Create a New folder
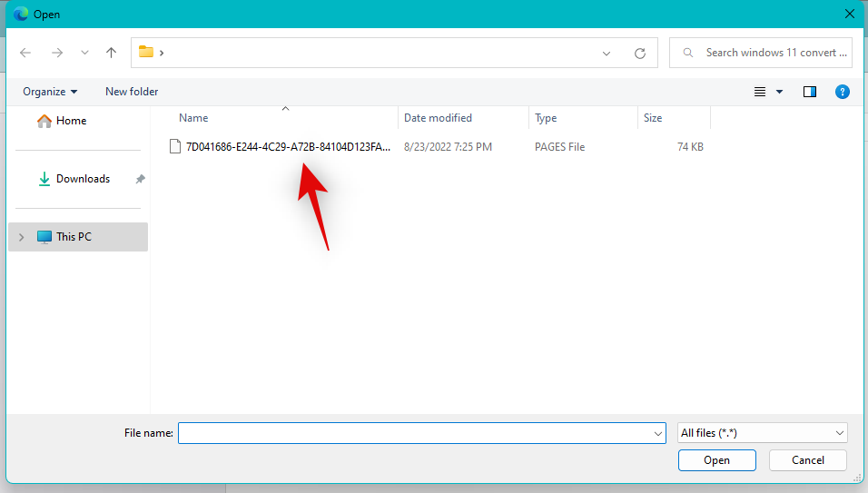This screenshot has width=868, height=493. click(x=132, y=92)
